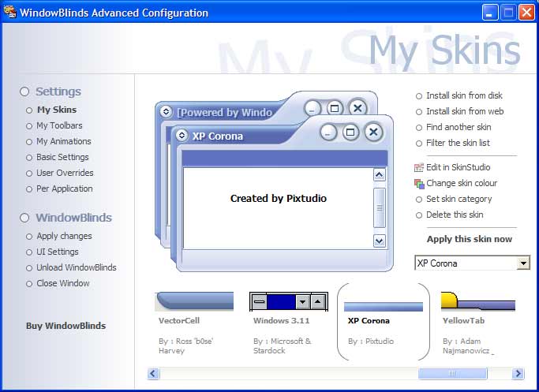Click the Change skin colour label
Viewport: 539px width, 392px height.
462,183
